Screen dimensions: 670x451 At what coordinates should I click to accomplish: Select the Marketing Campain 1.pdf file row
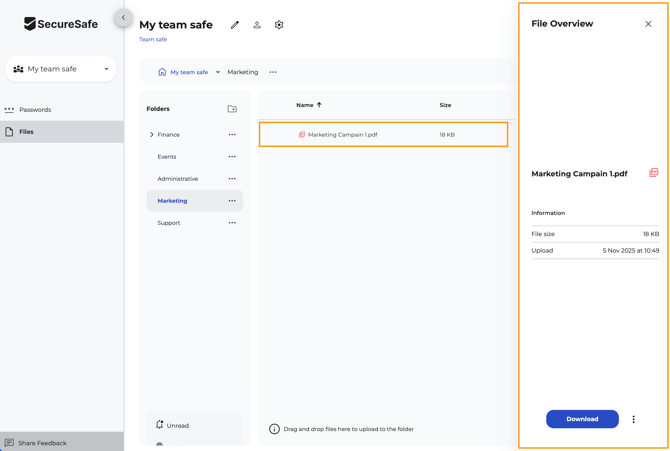[x=383, y=134]
